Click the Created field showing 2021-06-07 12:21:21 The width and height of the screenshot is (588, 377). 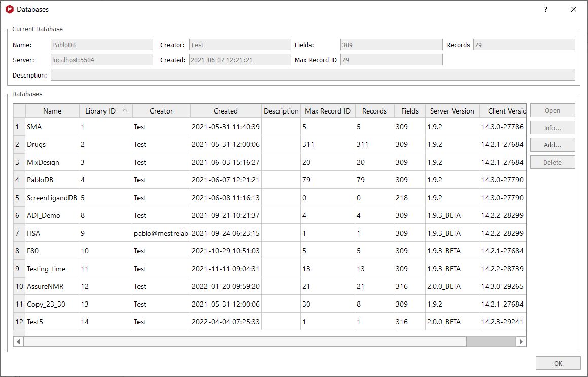coord(240,60)
